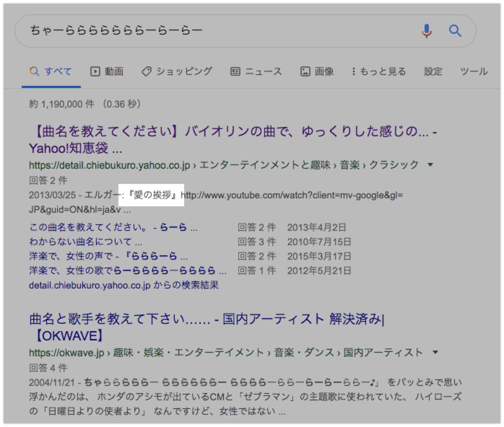Image resolution: width=504 pixels, height=427 pixels.
Task: Click the newspaper icon next to ニュース
Action: 235,71
